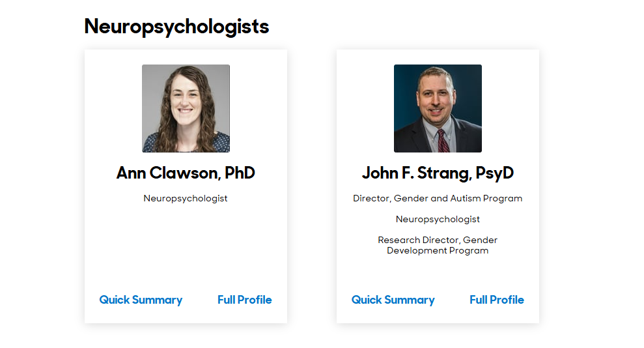Viewport: 644px width, 348px height.
Task: Click Neuropsychologist title in Strang's card
Action: pyautogui.click(x=438, y=219)
